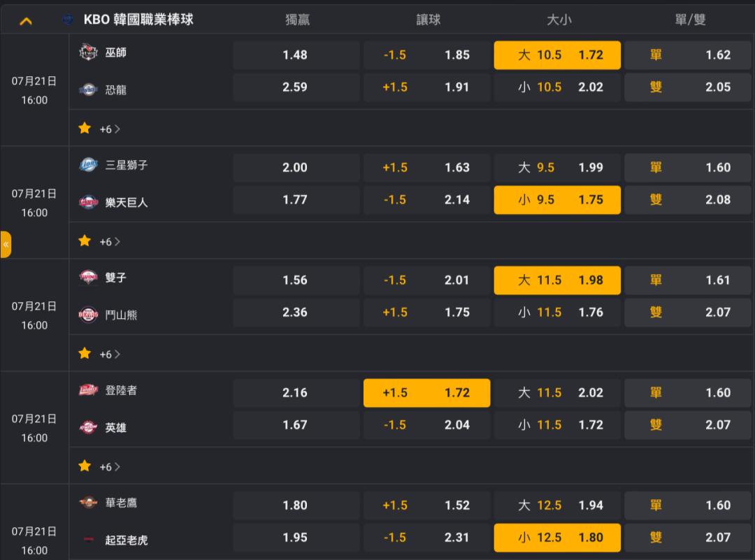
Task: Click the 登陸者 Landers logo icon
Action: pyautogui.click(x=88, y=389)
